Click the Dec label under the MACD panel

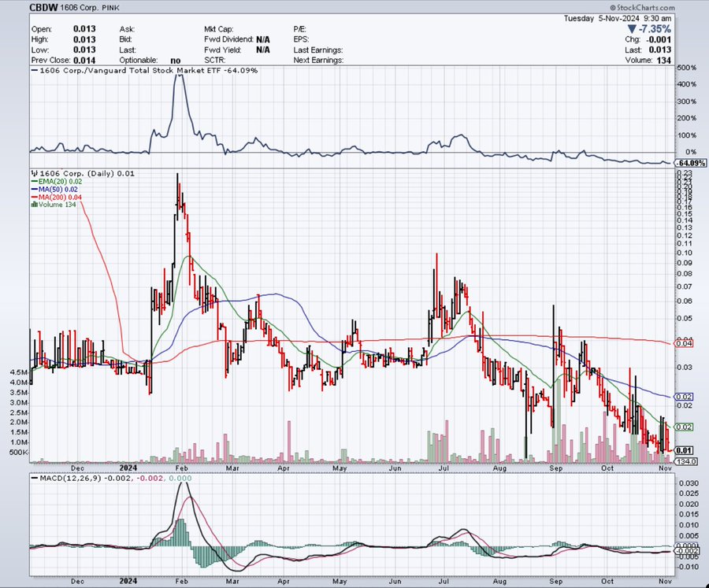pyautogui.click(x=77, y=581)
